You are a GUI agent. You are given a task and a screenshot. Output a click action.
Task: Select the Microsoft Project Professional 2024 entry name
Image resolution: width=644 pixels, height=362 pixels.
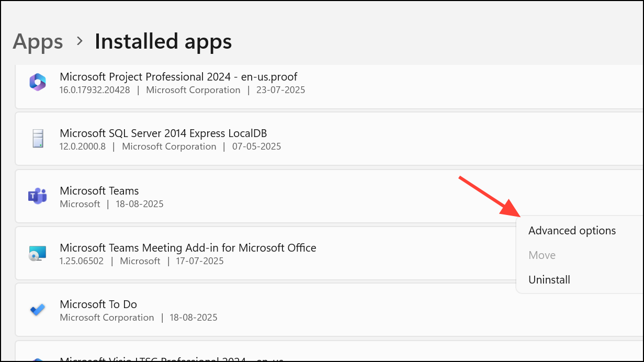point(178,77)
